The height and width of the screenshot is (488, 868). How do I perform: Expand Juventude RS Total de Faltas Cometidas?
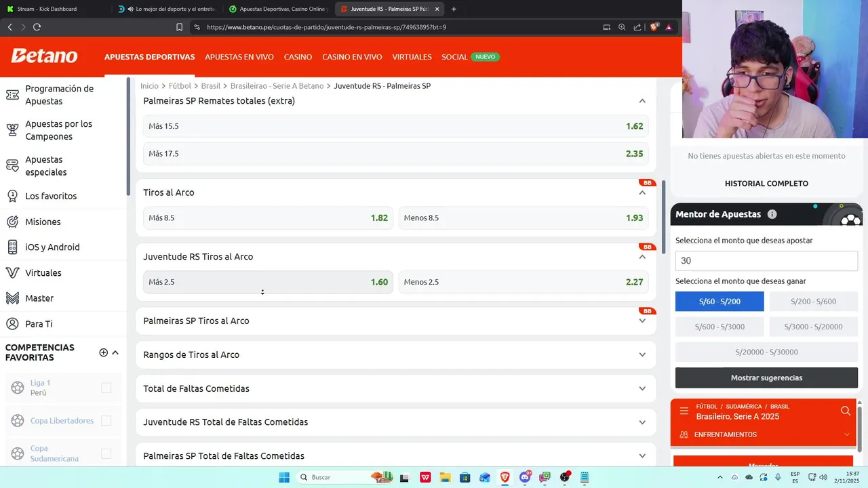642,422
